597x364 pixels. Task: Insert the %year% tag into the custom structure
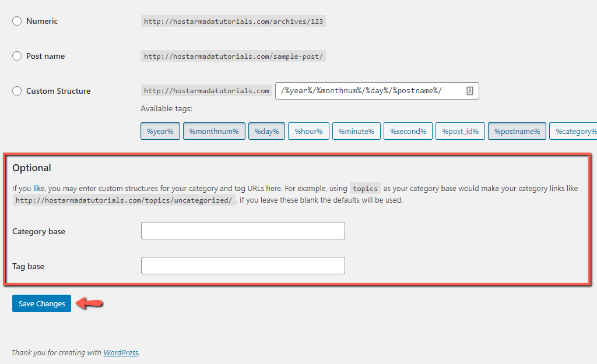[160, 130]
